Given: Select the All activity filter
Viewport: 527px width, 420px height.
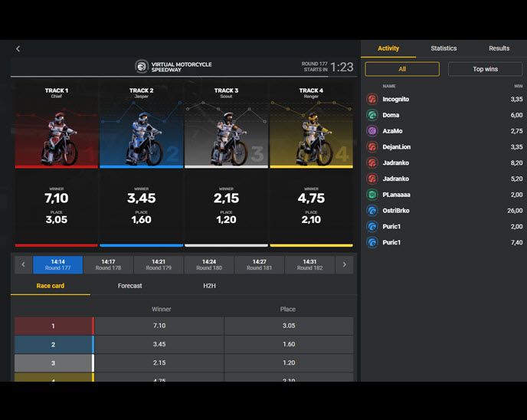Looking at the screenshot, I should 402,69.
